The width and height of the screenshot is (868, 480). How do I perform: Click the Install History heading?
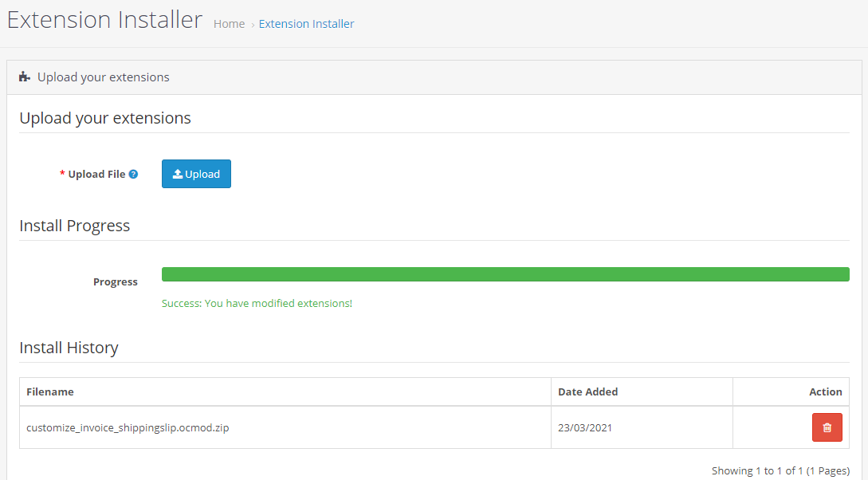click(x=69, y=348)
